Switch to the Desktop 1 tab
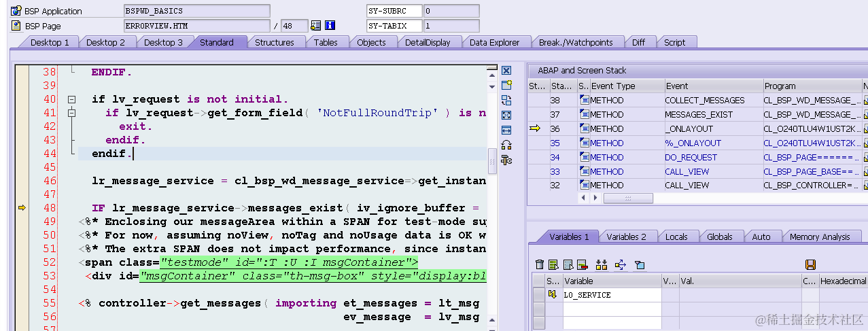This screenshot has width=868, height=331. pos(50,42)
